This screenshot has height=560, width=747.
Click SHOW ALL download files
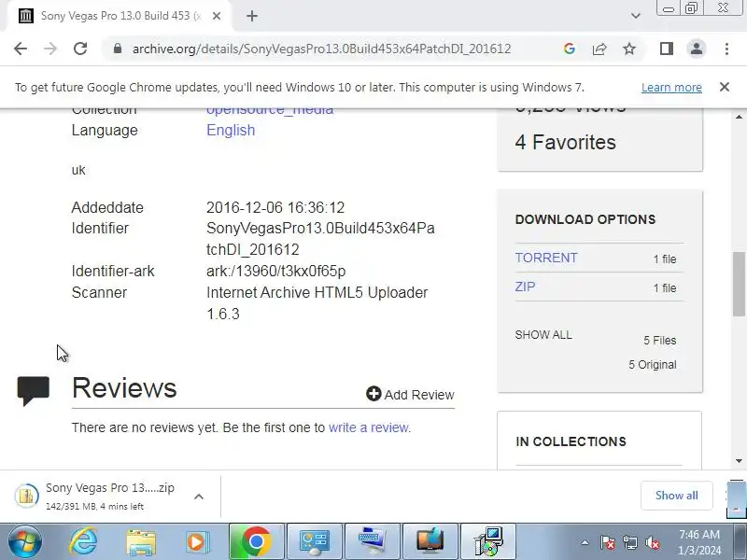543,335
